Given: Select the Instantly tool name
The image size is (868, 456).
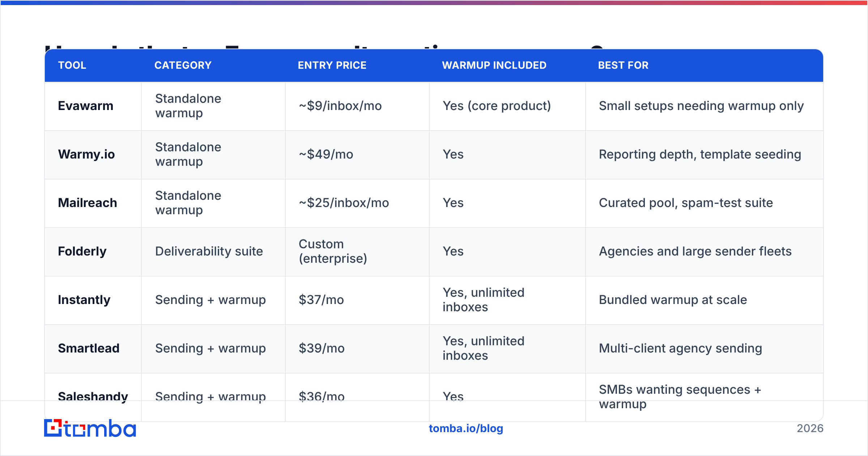Looking at the screenshot, I should [84, 300].
